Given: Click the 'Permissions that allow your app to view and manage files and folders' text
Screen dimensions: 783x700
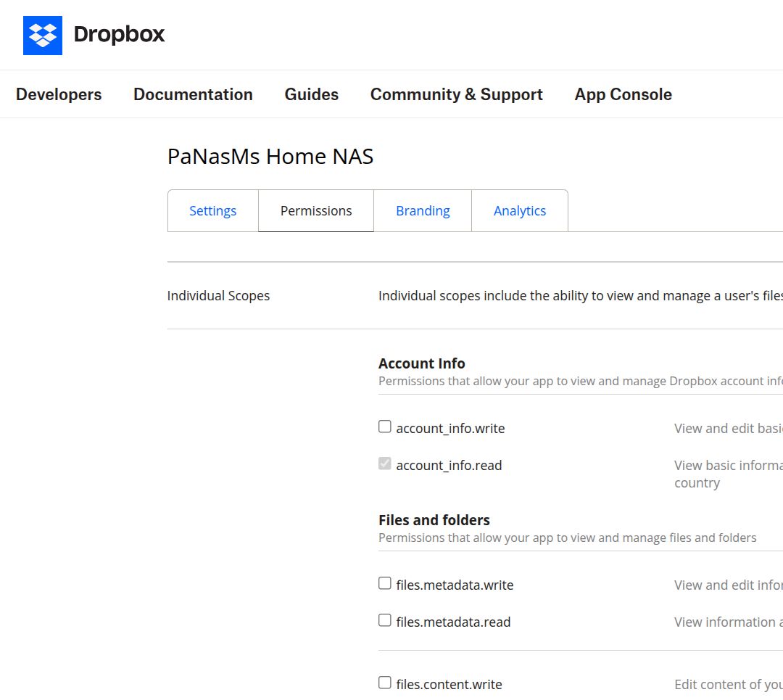Looking at the screenshot, I should pyautogui.click(x=567, y=538).
